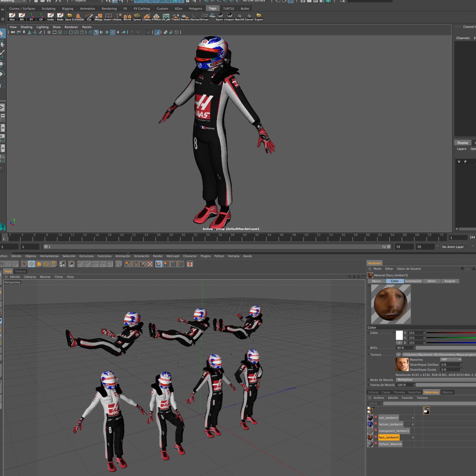Click the Modo attributes menu button
The width and height of the screenshot is (476, 476).
coord(377,268)
